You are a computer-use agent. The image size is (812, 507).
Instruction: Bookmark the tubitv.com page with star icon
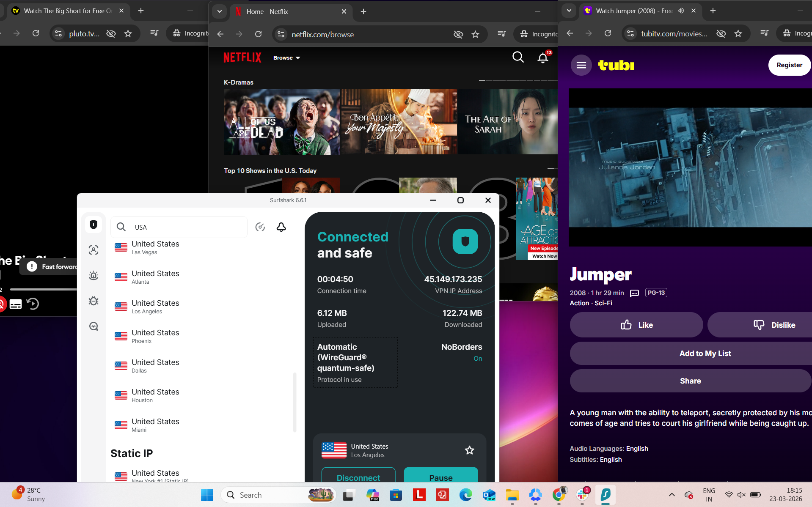tap(738, 33)
